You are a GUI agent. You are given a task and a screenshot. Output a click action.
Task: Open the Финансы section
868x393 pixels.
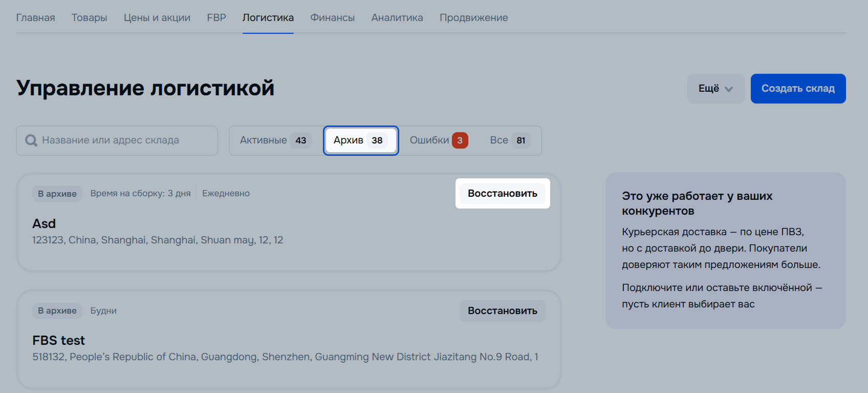pyautogui.click(x=332, y=18)
